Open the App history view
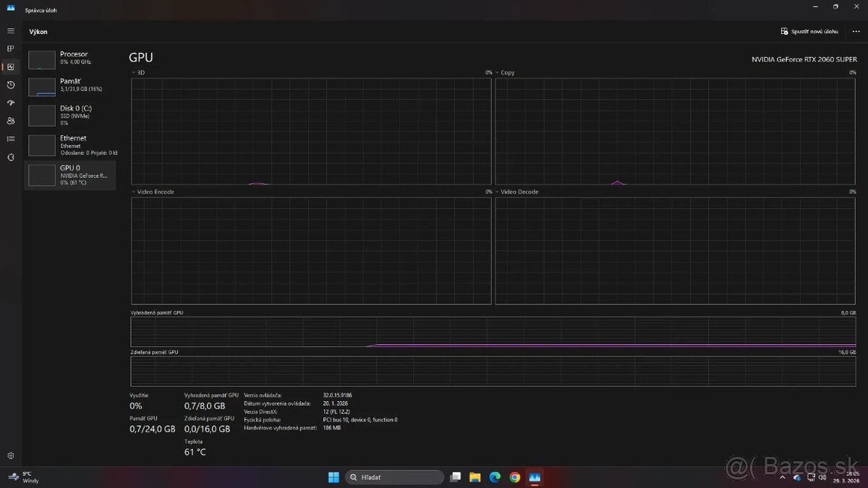Image resolution: width=868 pixels, height=488 pixels. click(x=10, y=85)
